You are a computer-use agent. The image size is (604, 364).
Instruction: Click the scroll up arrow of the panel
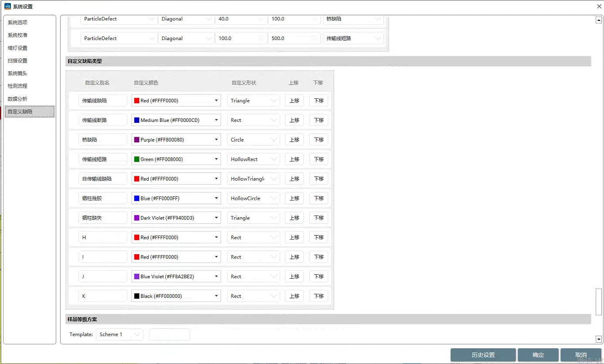point(598,20)
